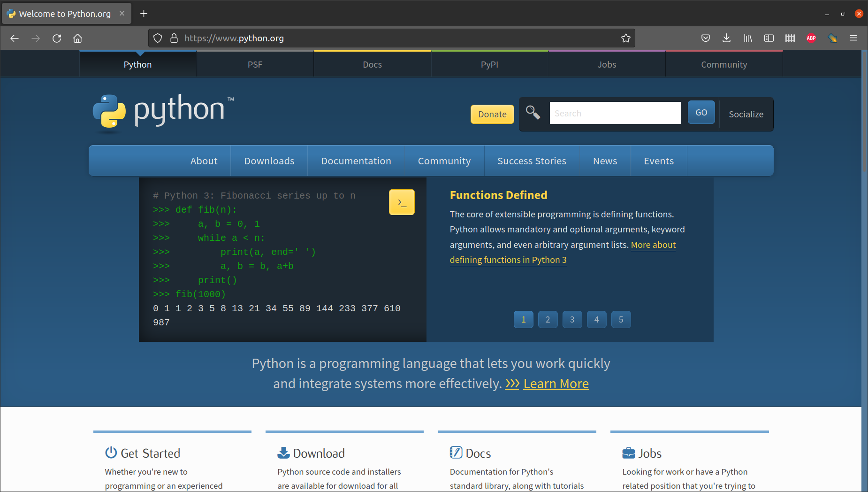This screenshot has height=492, width=868.
Task: Click inside the Search input field
Action: (615, 113)
